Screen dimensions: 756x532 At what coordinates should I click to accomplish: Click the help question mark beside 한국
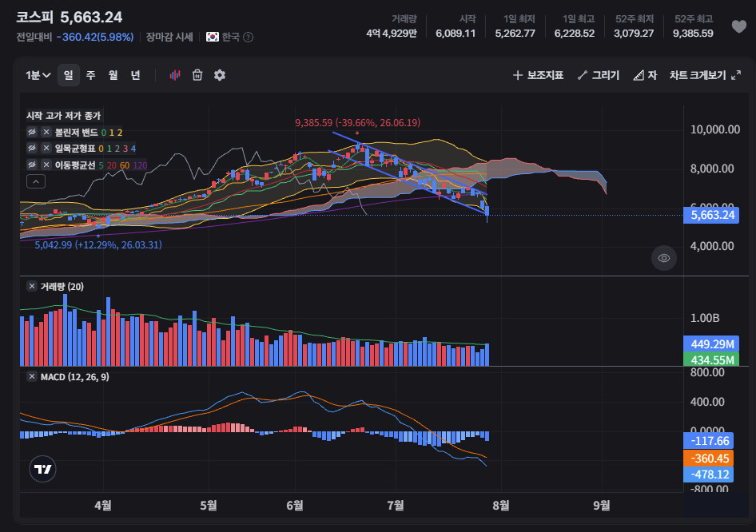coord(249,37)
